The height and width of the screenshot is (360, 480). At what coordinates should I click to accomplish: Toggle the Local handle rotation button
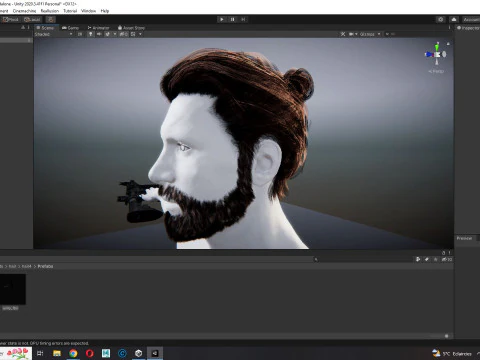32,19
